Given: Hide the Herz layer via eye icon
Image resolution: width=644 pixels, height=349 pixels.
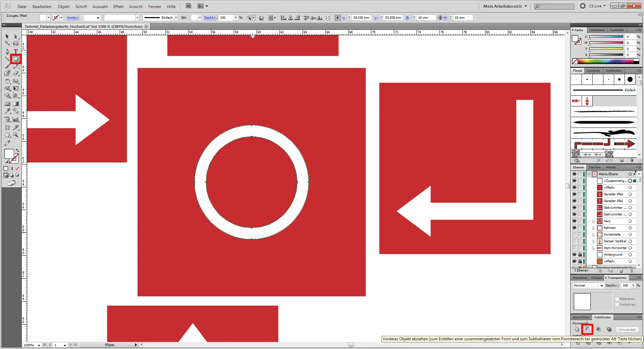Looking at the screenshot, I should (x=574, y=221).
